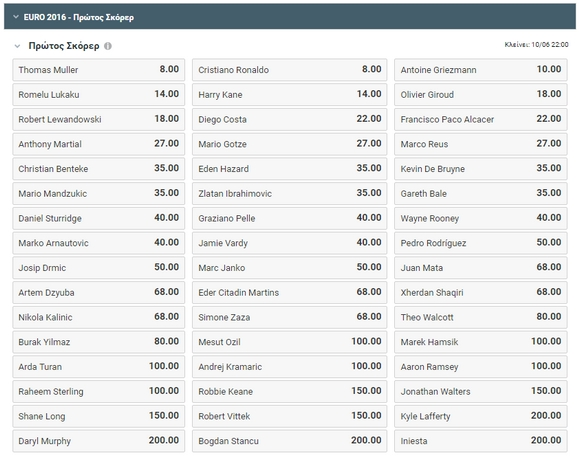Select the Arda Turan selection
The width and height of the screenshot is (580, 458).
pos(98,367)
